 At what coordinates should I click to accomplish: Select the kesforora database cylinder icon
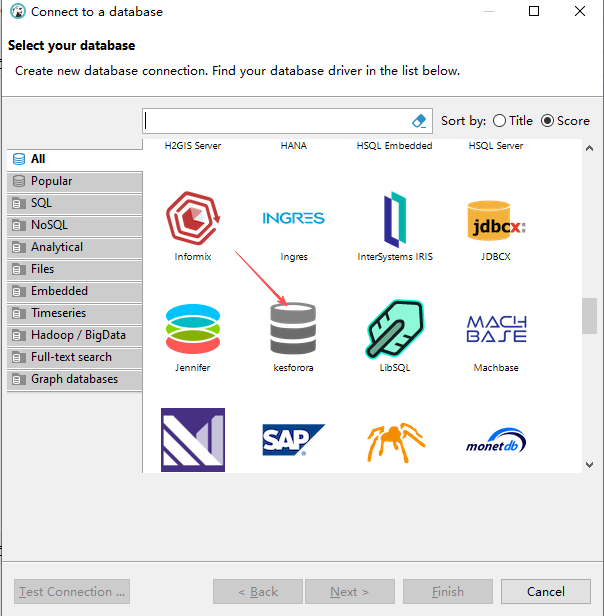293,328
